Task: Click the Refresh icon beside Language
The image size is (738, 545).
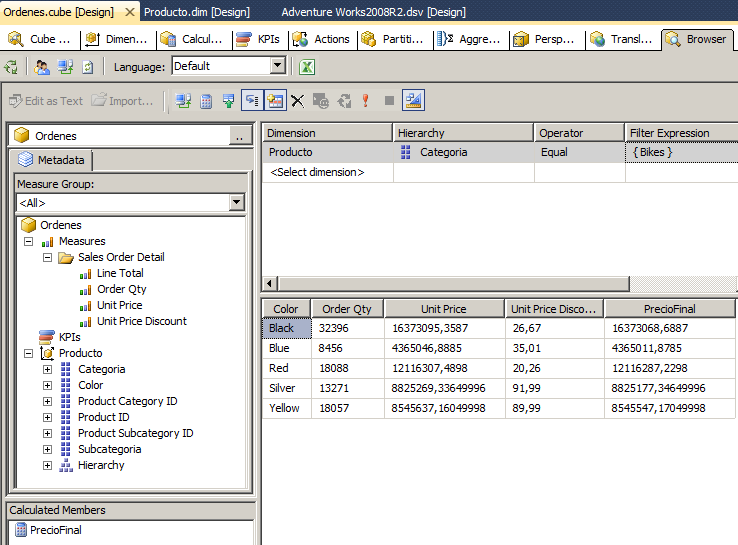Action: pos(88,67)
